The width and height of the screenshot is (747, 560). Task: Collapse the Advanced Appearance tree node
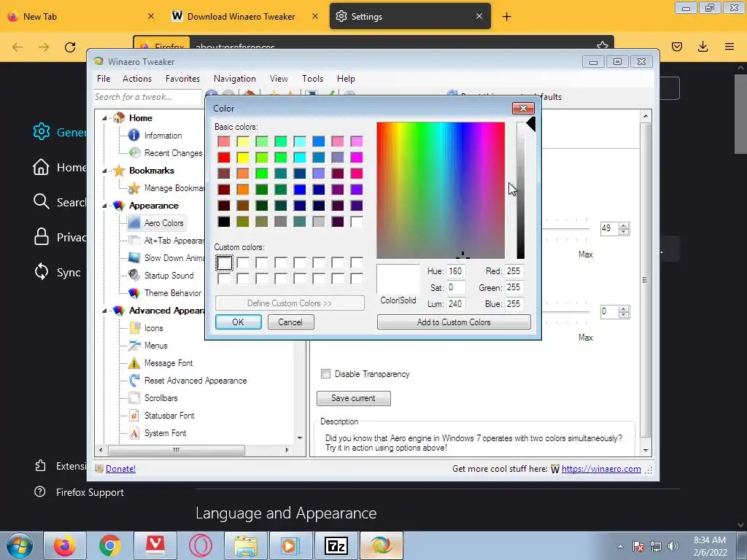pos(104,311)
